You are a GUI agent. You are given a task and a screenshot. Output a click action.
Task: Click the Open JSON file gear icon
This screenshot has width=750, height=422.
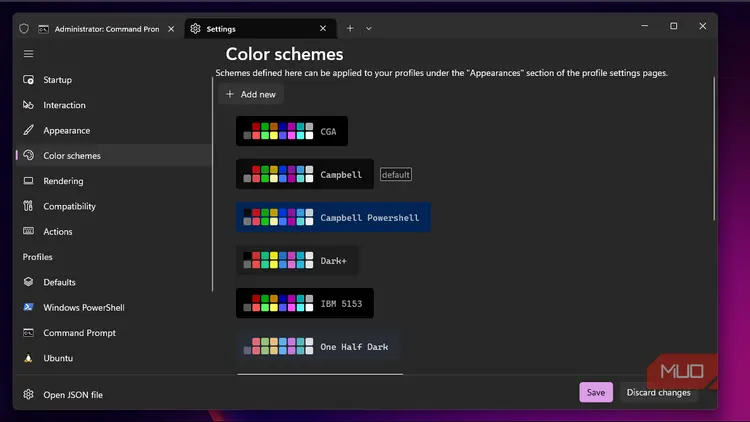point(28,394)
